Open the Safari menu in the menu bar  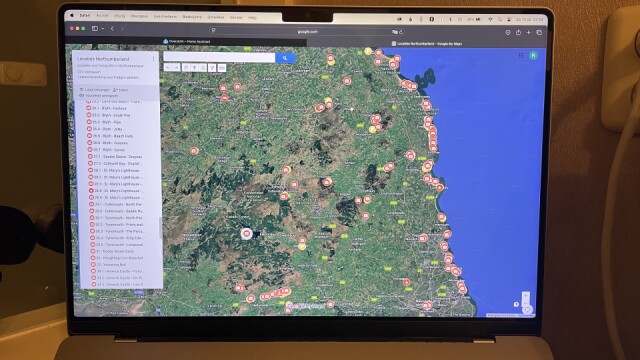[x=84, y=16]
